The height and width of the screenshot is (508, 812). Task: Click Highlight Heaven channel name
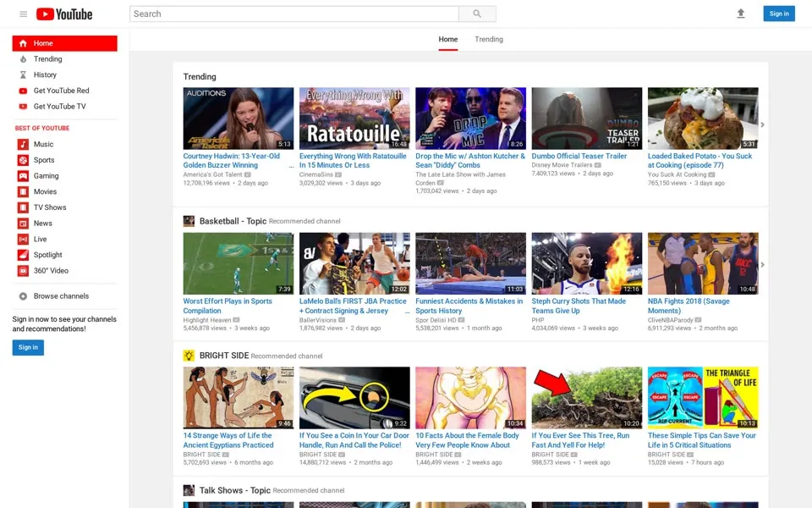click(207, 320)
